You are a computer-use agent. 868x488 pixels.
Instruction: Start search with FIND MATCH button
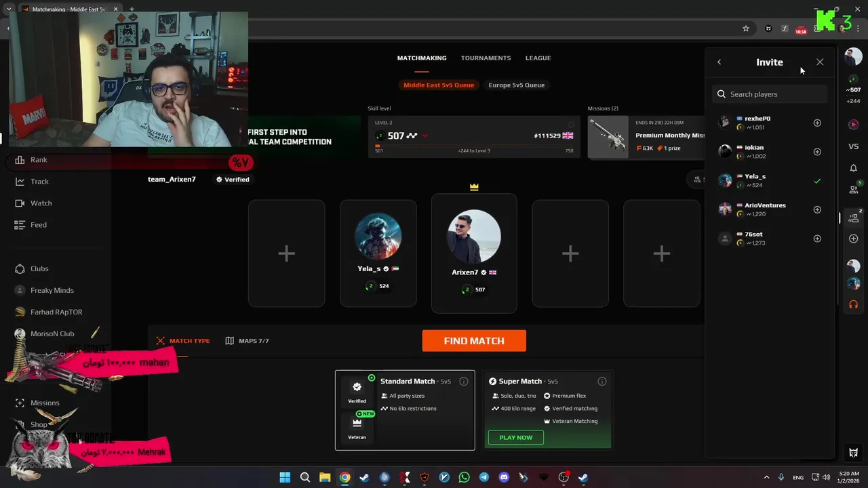click(474, 341)
